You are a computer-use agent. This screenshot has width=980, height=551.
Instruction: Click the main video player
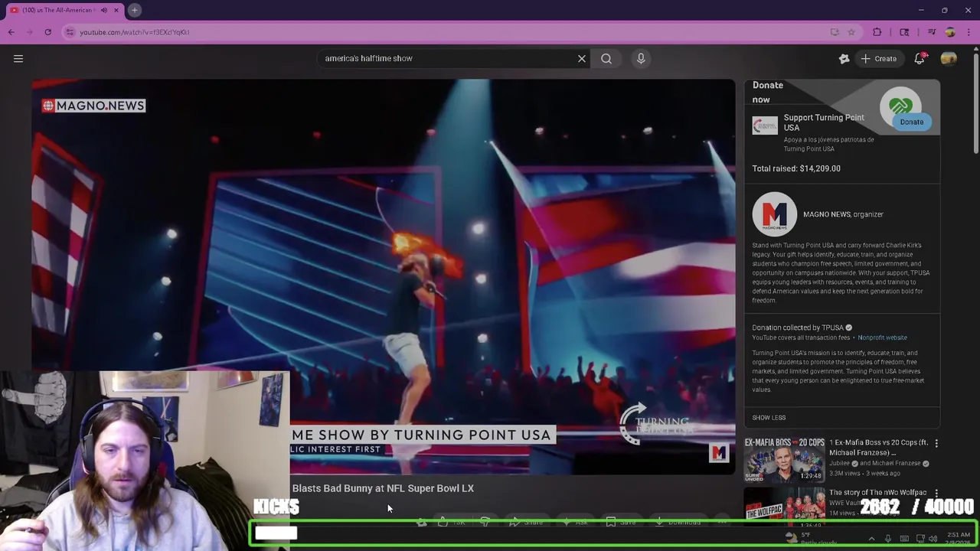[383, 275]
